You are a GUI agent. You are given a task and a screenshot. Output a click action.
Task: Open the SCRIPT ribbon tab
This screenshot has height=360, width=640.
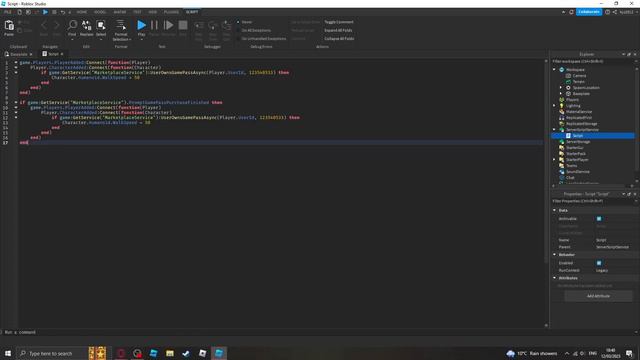(192, 12)
